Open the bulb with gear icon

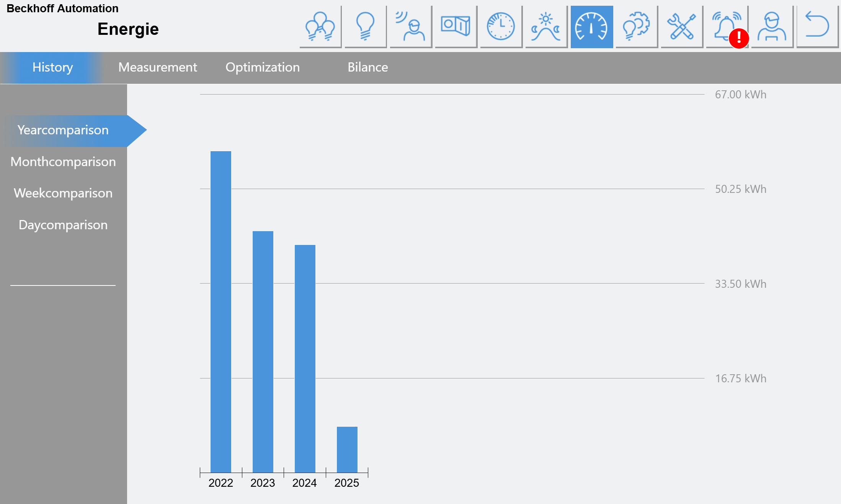tap(637, 27)
